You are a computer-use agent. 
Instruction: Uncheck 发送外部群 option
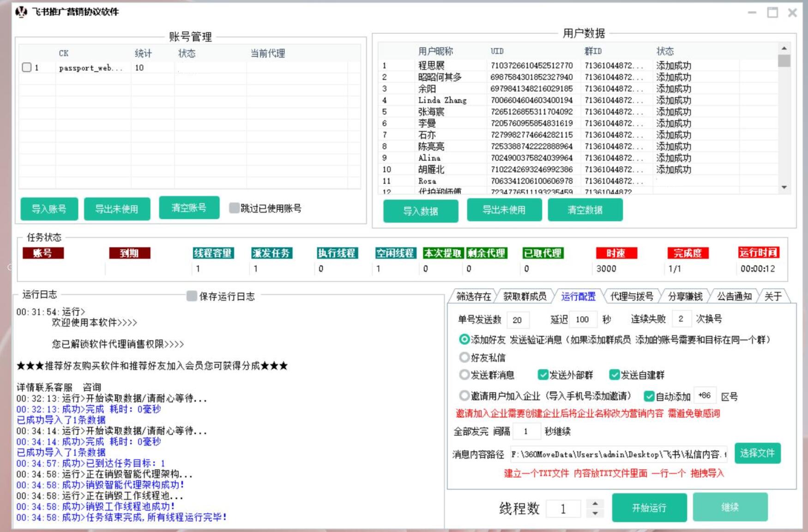coord(543,375)
